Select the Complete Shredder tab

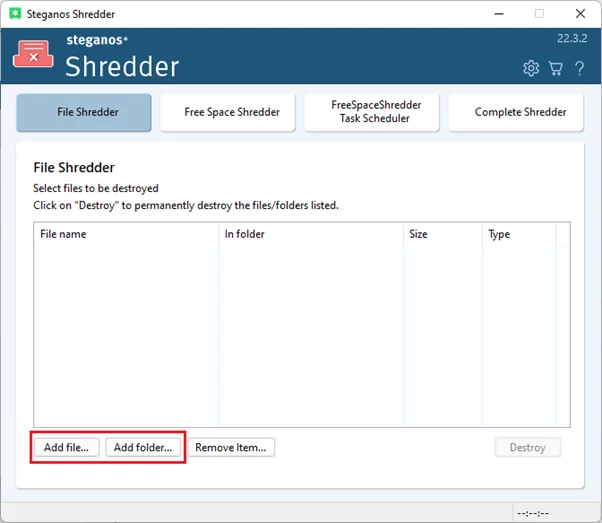(516, 112)
